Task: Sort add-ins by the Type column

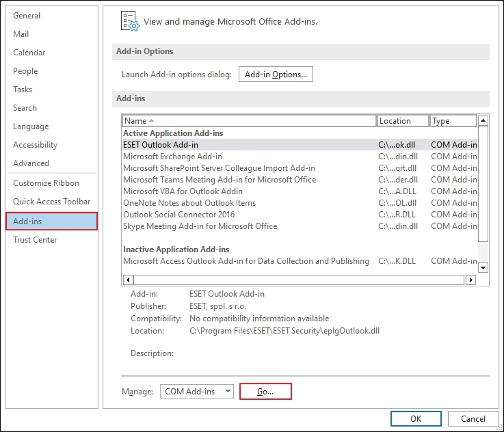Action: pyautogui.click(x=453, y=121)
